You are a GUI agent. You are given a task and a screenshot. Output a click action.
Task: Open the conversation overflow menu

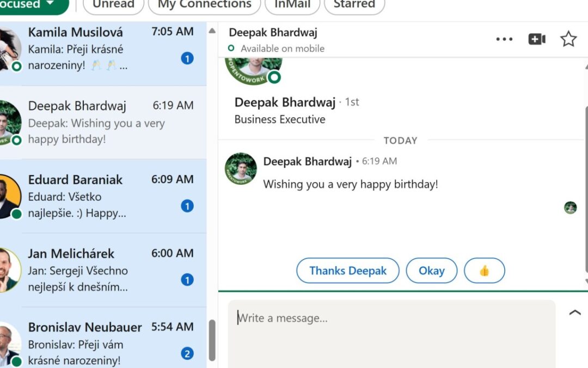(x=504, y=39)
